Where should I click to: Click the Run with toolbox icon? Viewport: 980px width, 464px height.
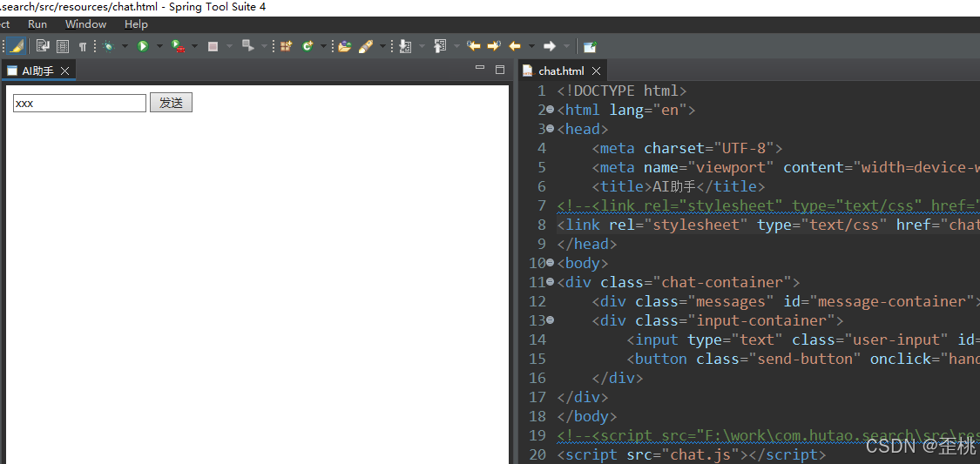178,46
